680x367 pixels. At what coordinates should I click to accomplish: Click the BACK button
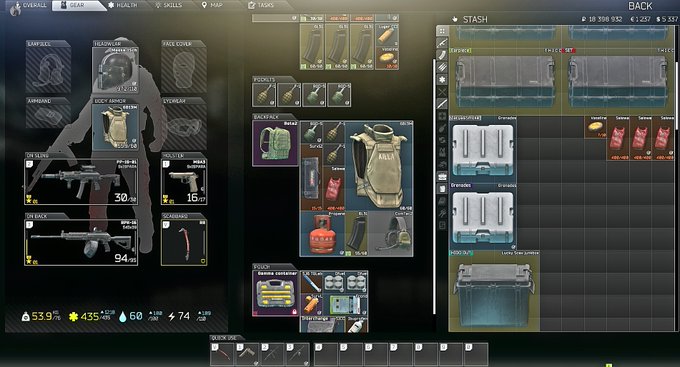click(x=640, y=6)
